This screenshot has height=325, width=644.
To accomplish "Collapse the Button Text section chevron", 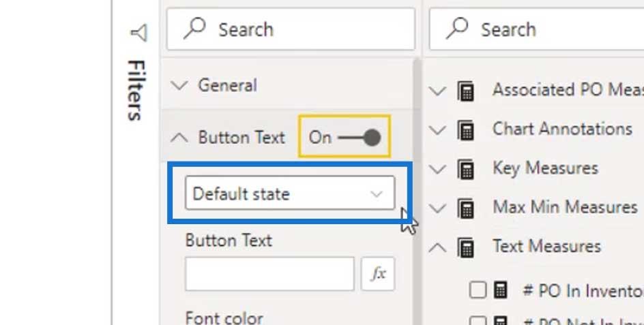I will click(x=179, y=138).
